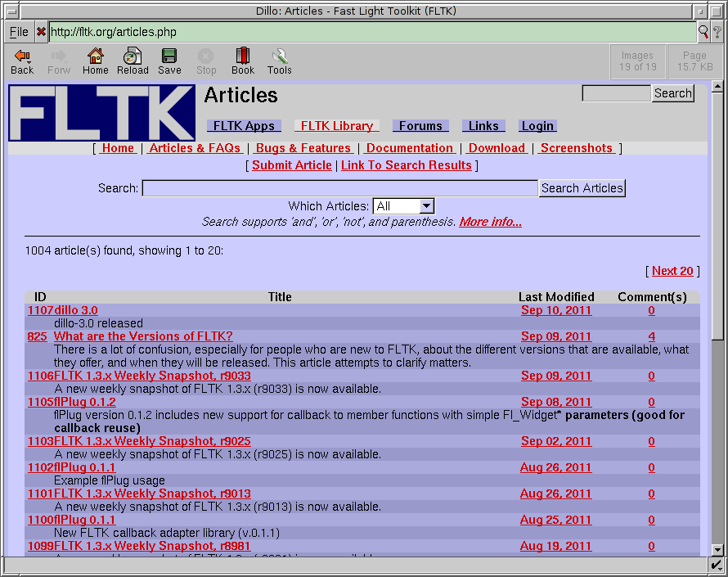Open the FLTK Apps tab

tap(244, 126)
